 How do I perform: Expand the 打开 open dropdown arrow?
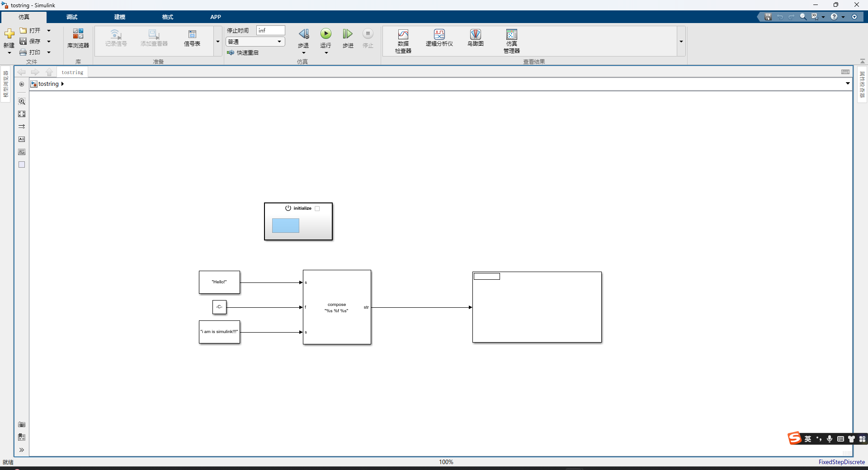point(49,31)
